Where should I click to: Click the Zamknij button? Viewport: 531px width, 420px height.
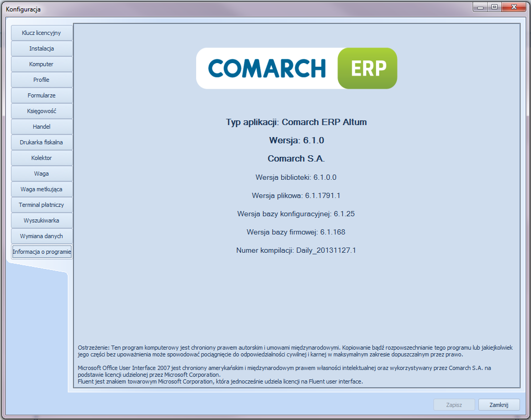(x=499, y=405)
